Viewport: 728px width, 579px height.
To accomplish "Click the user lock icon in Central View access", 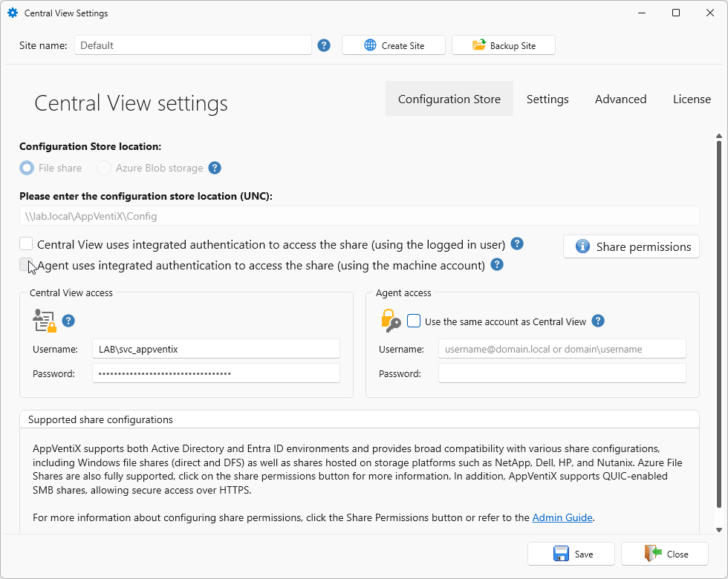I will 44,321.
